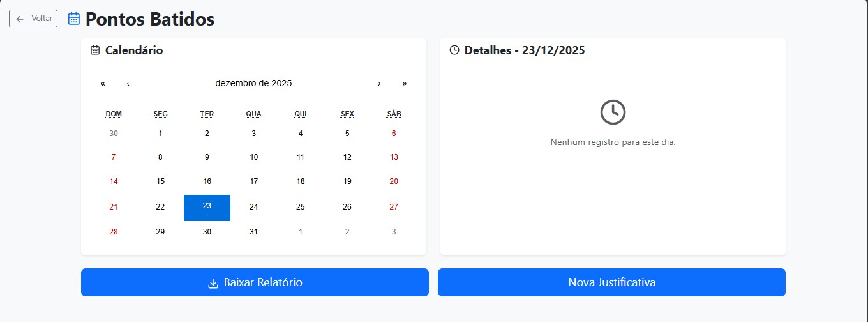This screenshot has width=868, height=322.
Task: Click the back arrow icon beside Voltar
Action: (20, 19)
